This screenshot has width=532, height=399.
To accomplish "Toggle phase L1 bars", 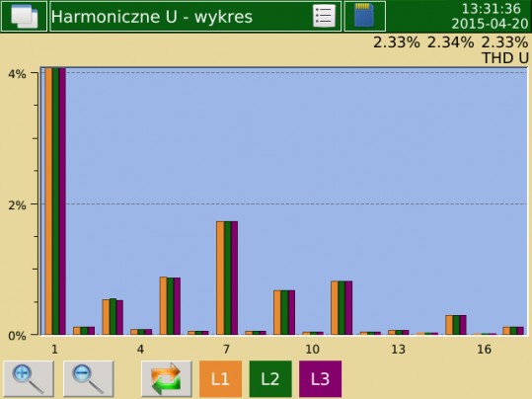I will pos(220,379).
